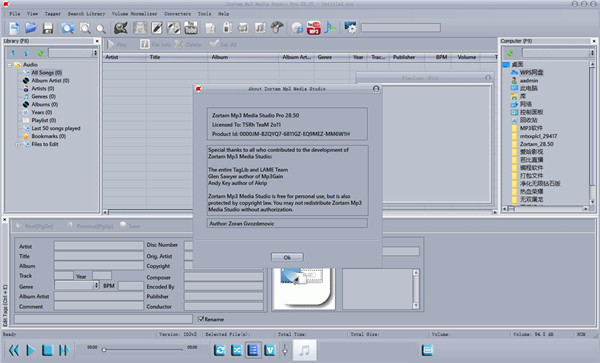Start playback with the Play button
Screen dimensions: 600x363
30,350
